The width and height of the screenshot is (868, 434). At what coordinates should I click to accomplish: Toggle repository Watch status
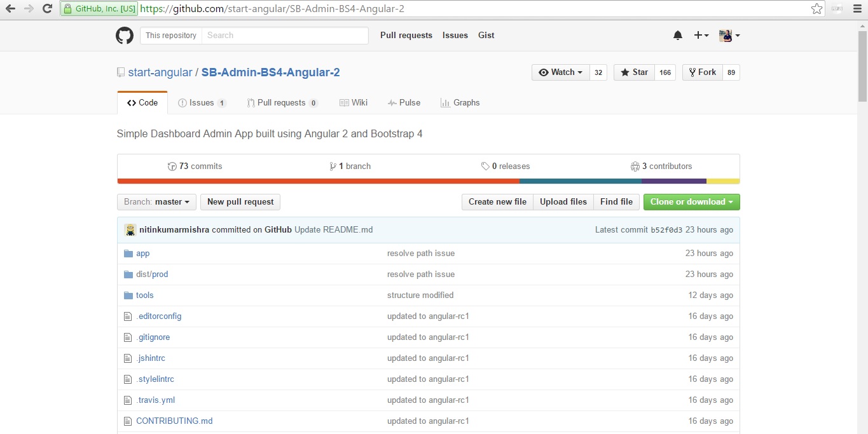[x=560, y=72]
